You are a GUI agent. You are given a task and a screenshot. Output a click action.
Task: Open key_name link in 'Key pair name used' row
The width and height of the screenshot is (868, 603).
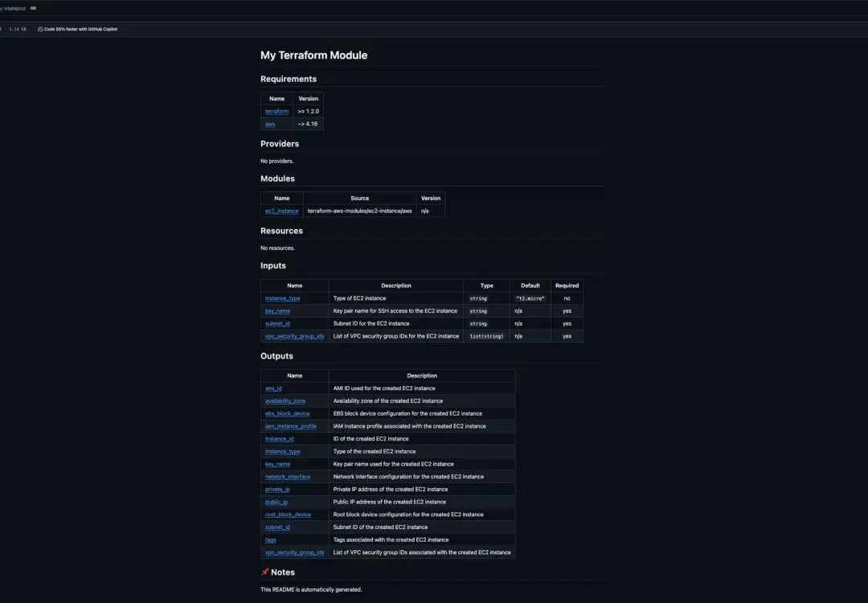[x=277, y=464]
